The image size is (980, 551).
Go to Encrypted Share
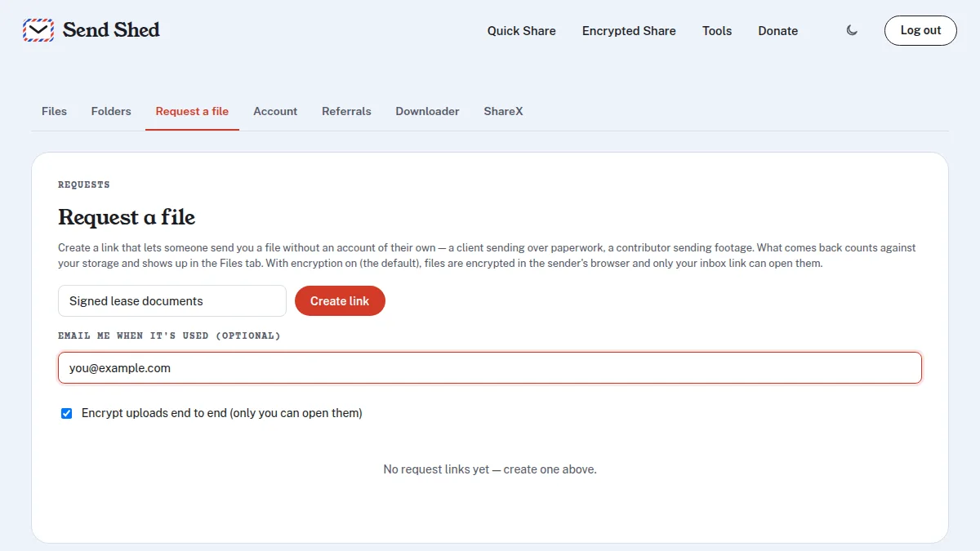pos(629,31)
